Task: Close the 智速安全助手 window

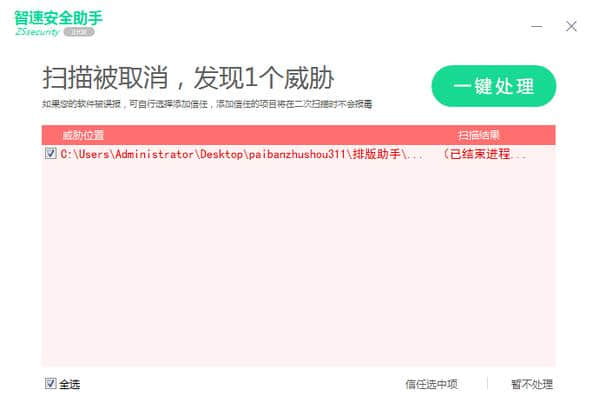Action: point(571,26)
